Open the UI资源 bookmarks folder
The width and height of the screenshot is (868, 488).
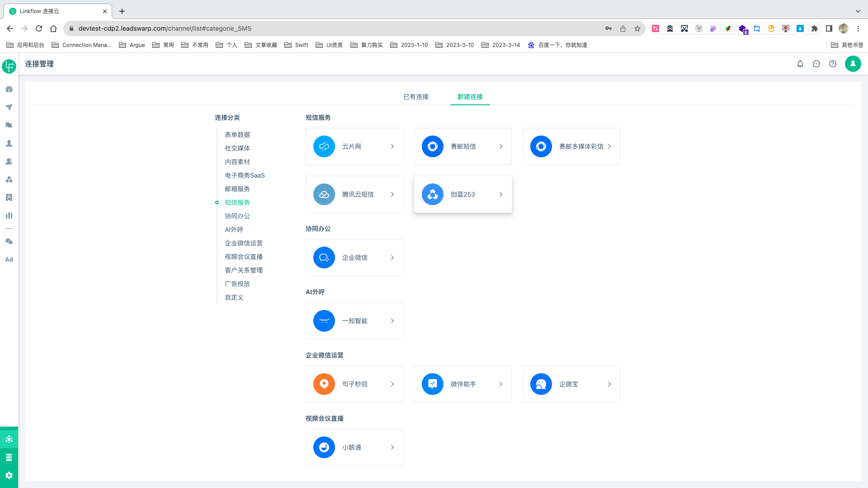(329, 45)
